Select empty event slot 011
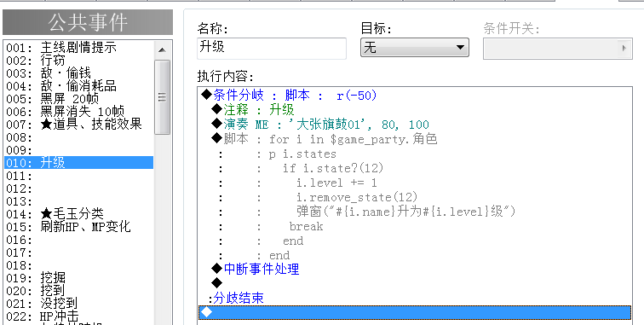 pos(79,176)
